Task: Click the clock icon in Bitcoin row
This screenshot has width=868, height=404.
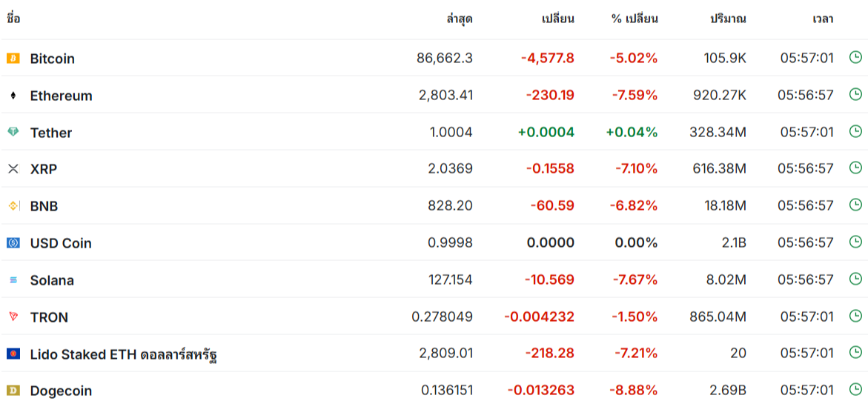Action: click(x=855, y=57)
